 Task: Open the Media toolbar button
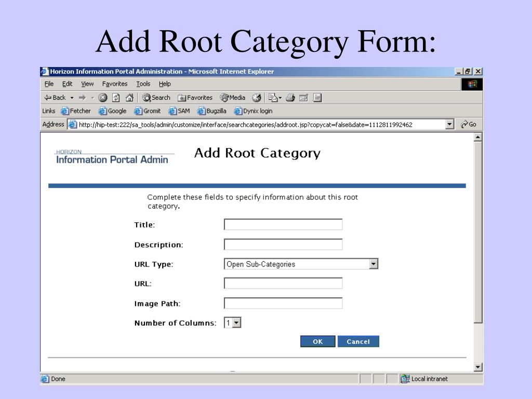click(x=232, y=98)
